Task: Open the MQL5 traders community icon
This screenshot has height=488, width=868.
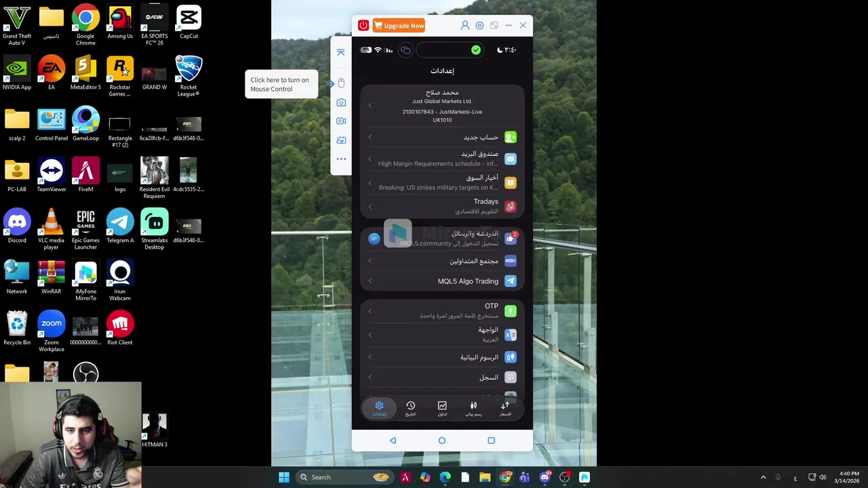Action: tap(511, 261)
